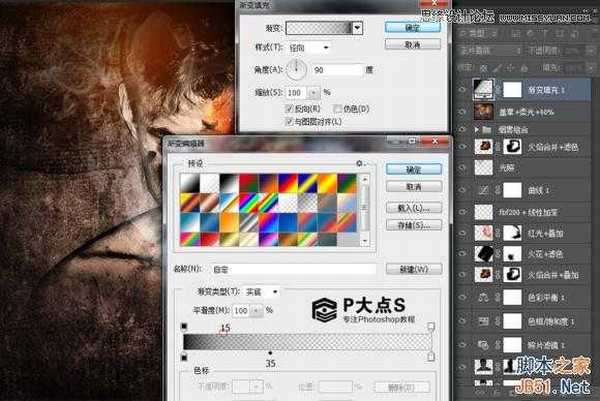Image resolution: width=600 pixels, height=401 pixels.
Task: Select the left opacity stop above gradient bar
Action: [x=184, y=326]
